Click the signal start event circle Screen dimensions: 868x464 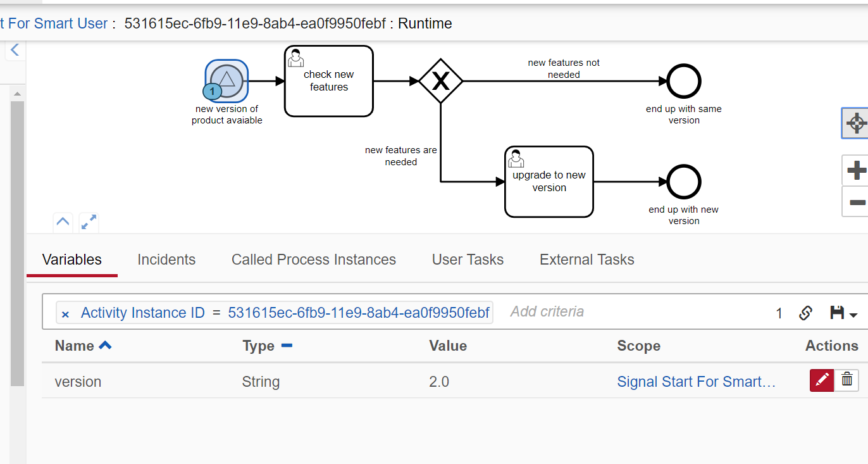point(226,80)
